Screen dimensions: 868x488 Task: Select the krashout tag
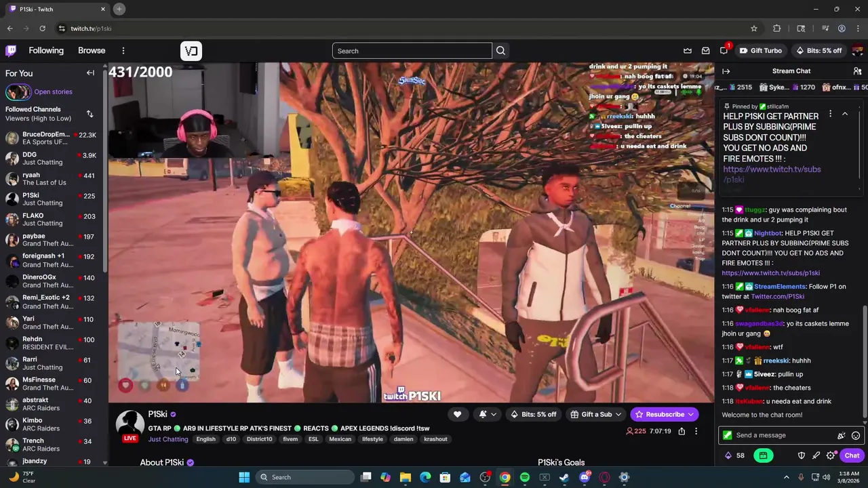tap(435, 439)
